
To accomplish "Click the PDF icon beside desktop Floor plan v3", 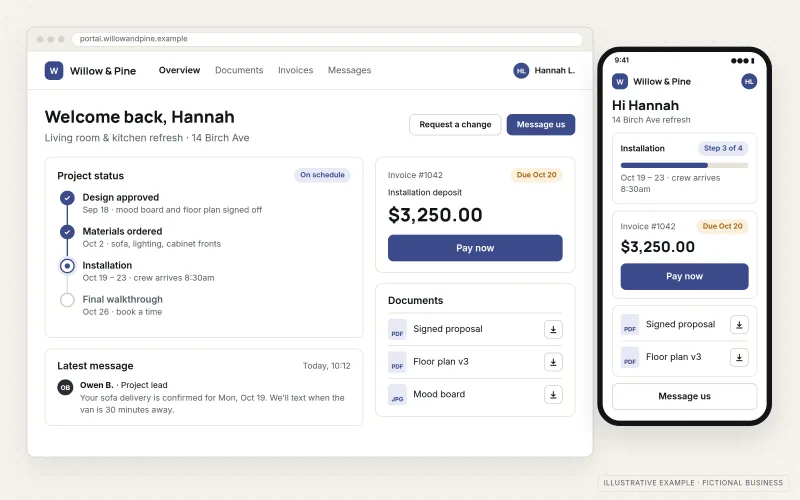I will click(397, 362).
